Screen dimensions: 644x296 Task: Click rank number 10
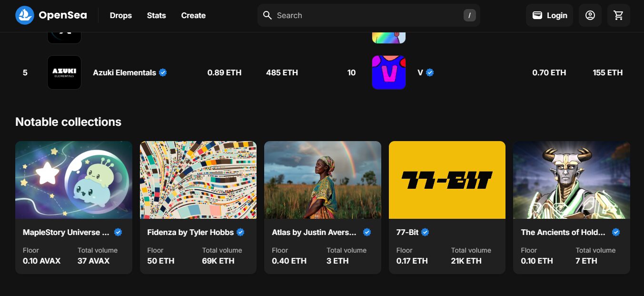[351, 72]
